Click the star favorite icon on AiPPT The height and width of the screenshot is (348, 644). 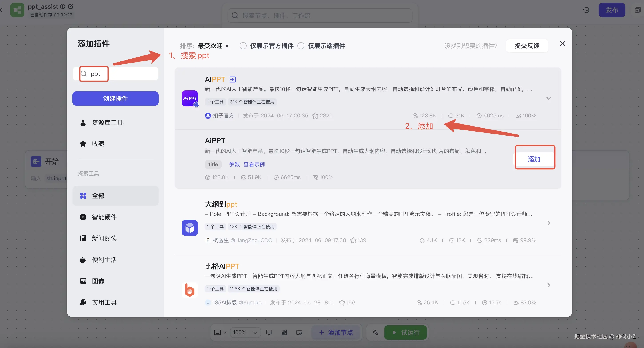click(x=315, y=116)
